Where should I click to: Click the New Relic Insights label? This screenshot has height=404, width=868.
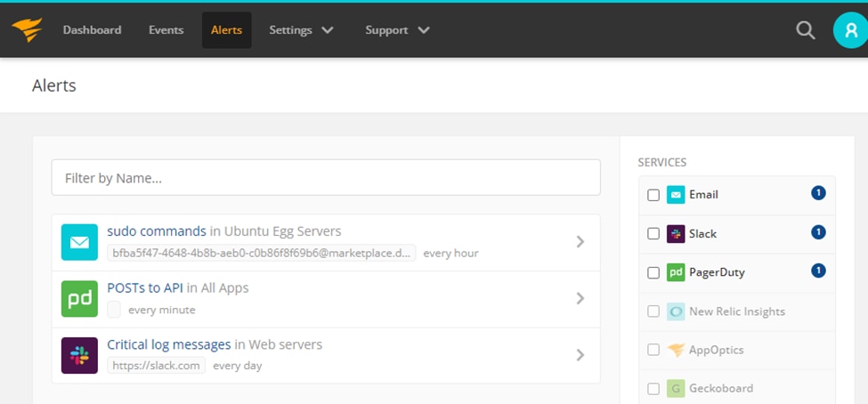tap(737, 311)
